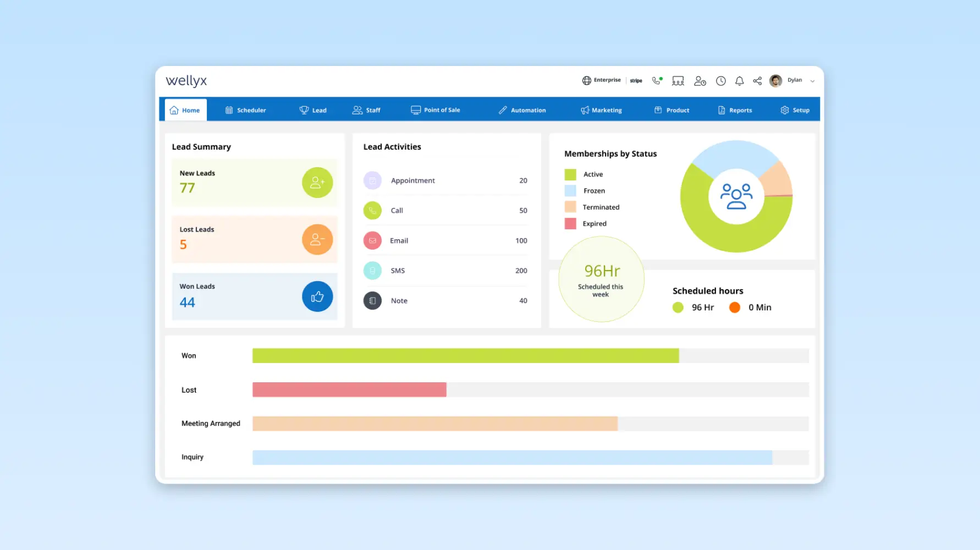Open the phone call icon in header
Image resolution: width=980 pixels, height=550 pixels.
pyautogui.click(x=657, y=81)
